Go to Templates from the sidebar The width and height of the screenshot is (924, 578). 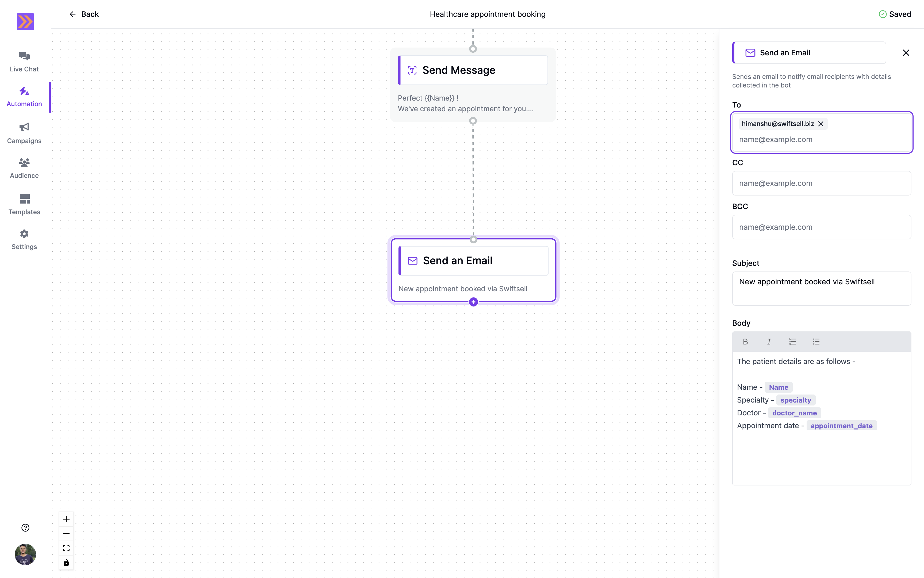(24, 203)
